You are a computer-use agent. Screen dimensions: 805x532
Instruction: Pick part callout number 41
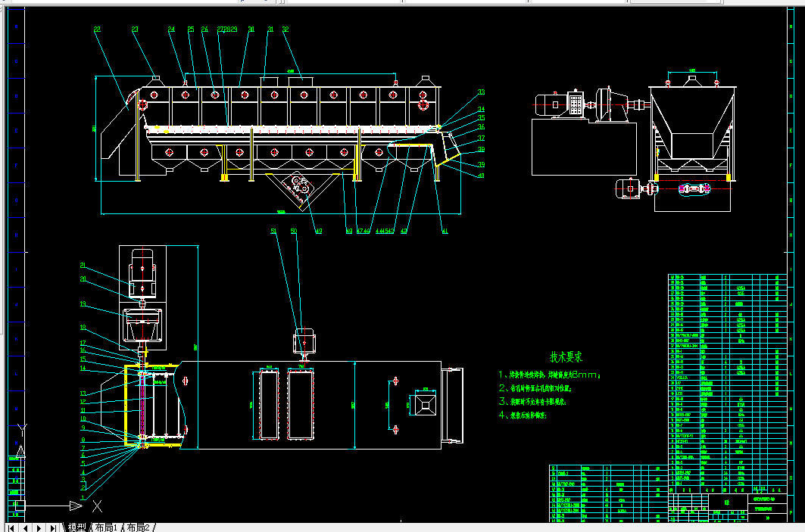(x=445, y=231)
